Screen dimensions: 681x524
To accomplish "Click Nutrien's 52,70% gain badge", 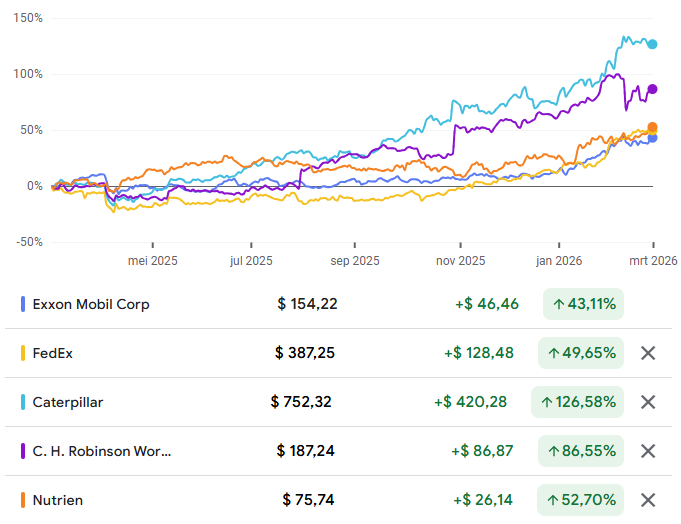I will (580, 500).
